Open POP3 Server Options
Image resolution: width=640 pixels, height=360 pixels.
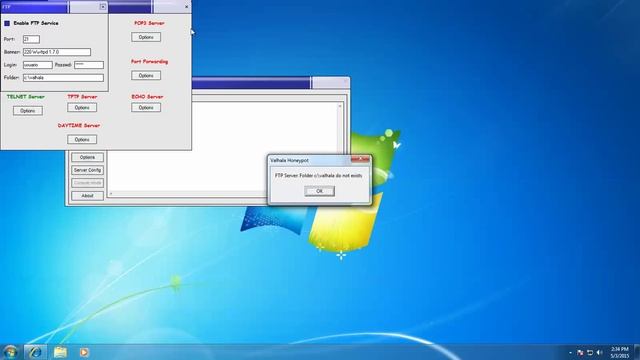click(x=146, y=37)
